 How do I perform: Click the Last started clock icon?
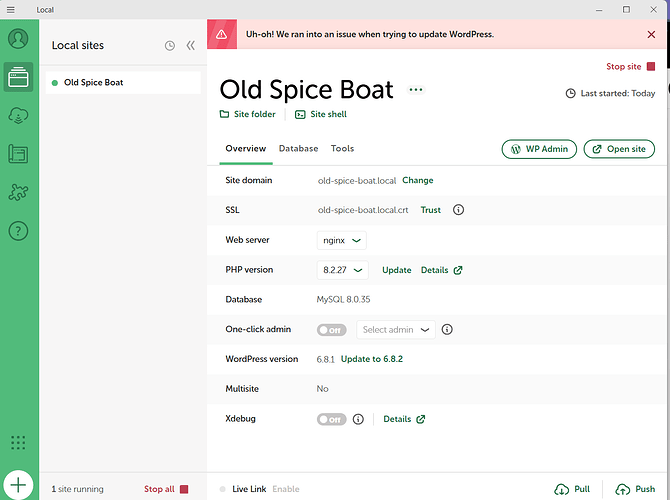[x=570, y=93]
